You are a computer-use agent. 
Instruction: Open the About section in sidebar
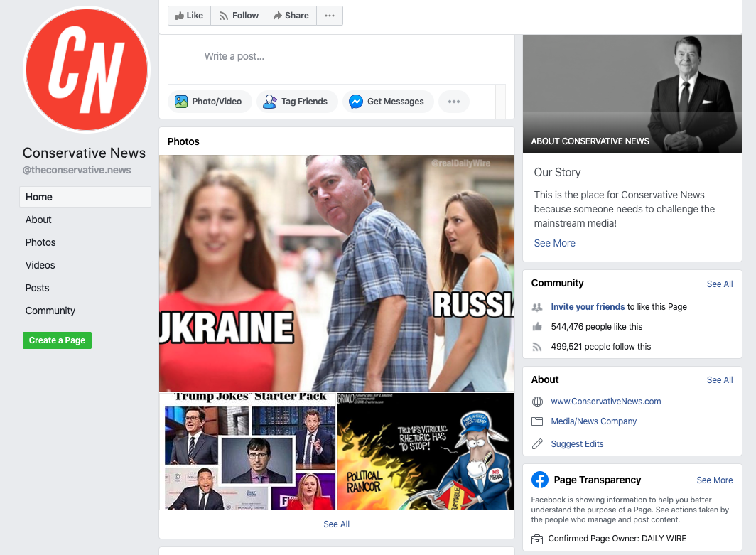(38, 220)
